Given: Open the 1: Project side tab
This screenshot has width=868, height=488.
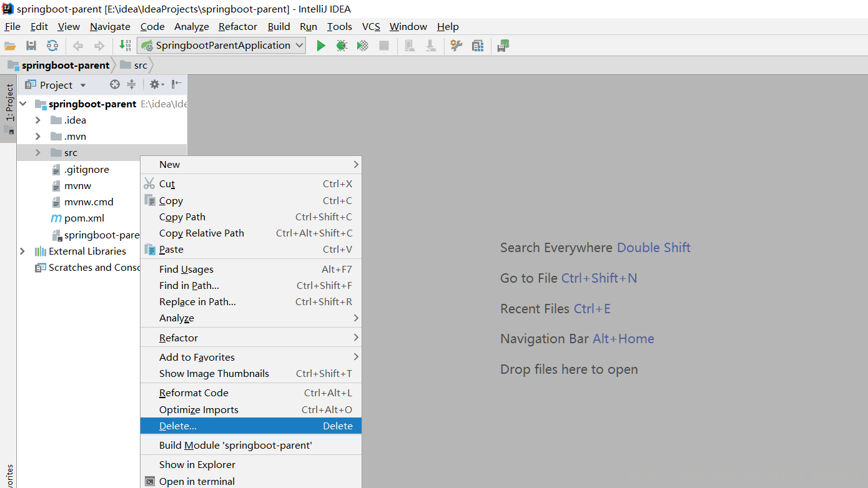Looking at the screenshot, I should (x=9, y=109).
